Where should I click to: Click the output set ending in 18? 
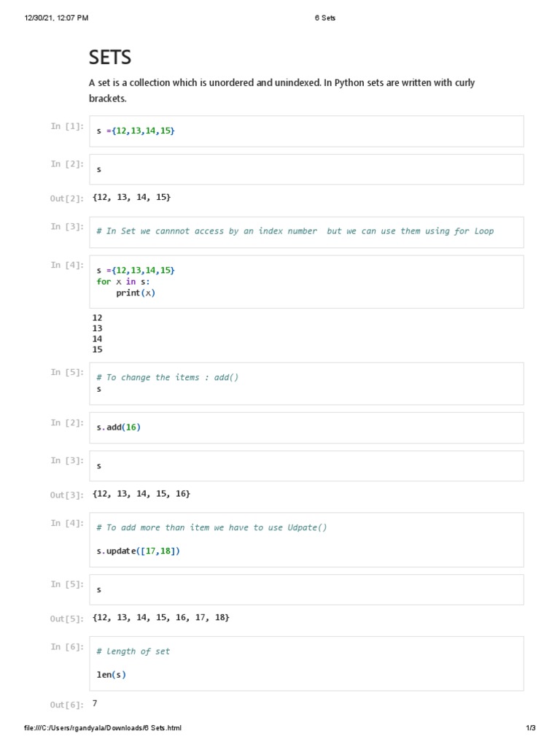coord(161,618)
